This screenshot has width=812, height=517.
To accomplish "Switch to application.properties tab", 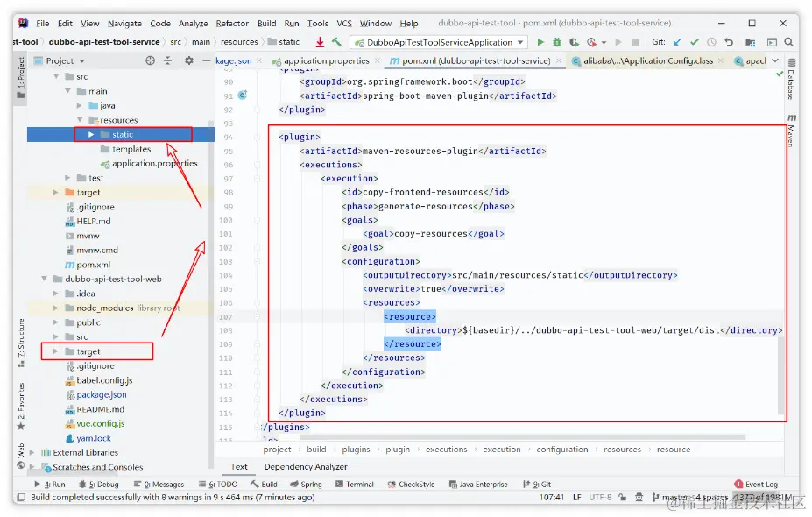I will (326, 60).
